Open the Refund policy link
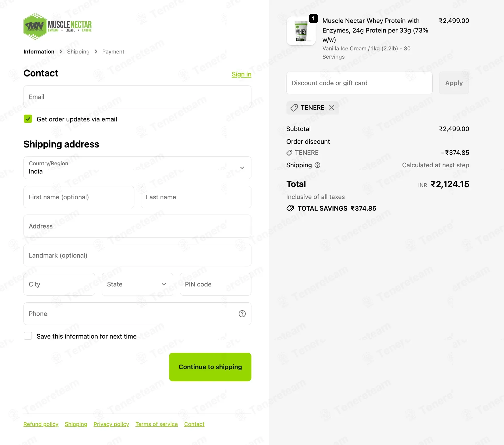Screen dimensions: 504x445 pos(41,424)
